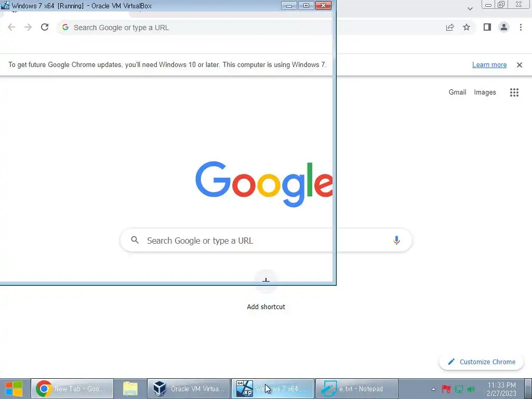
Task: Click the Add shortcut label
Action: point(266,307)
